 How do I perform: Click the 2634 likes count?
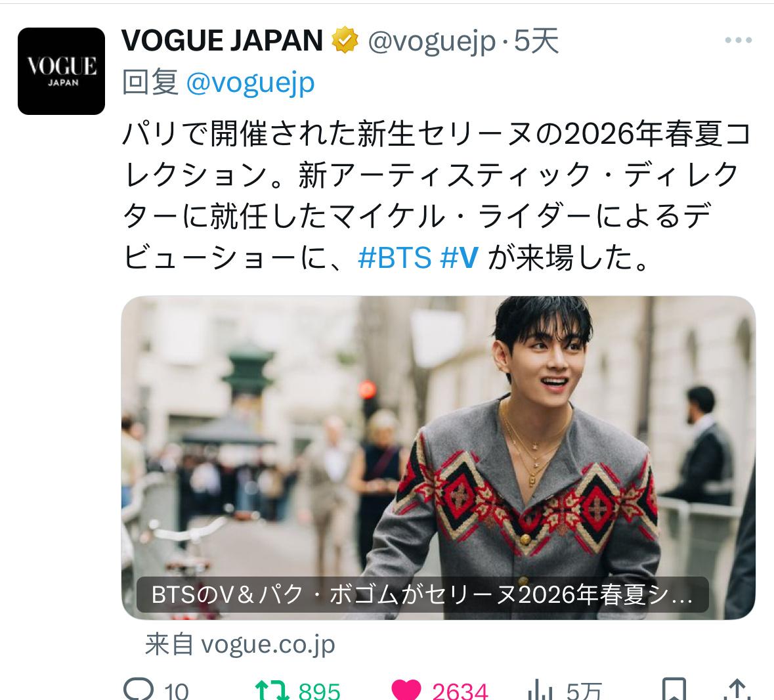[460, 691]
